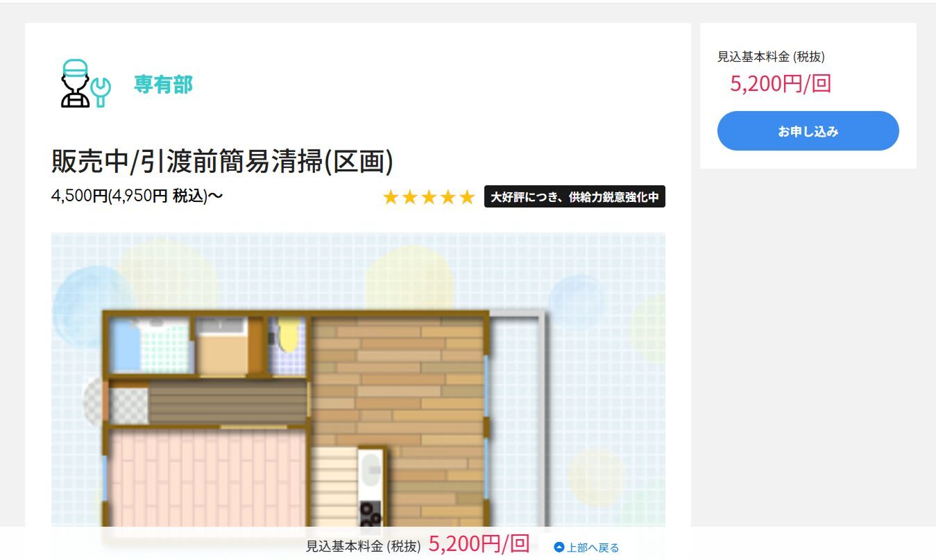Click the 販売中/引渡前簡易清掃(区画) title
Image resolution: width=936 pixels, height=560 pixels.
223,161
